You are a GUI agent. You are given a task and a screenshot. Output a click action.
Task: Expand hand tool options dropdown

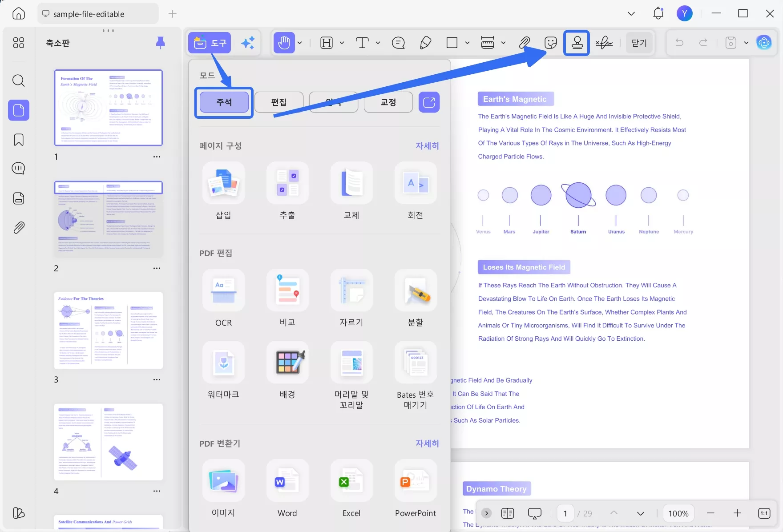300,43
